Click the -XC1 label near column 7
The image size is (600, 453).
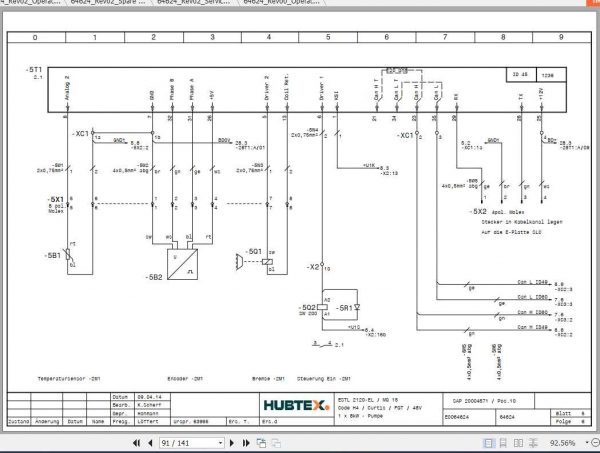[x=405, y=135]
